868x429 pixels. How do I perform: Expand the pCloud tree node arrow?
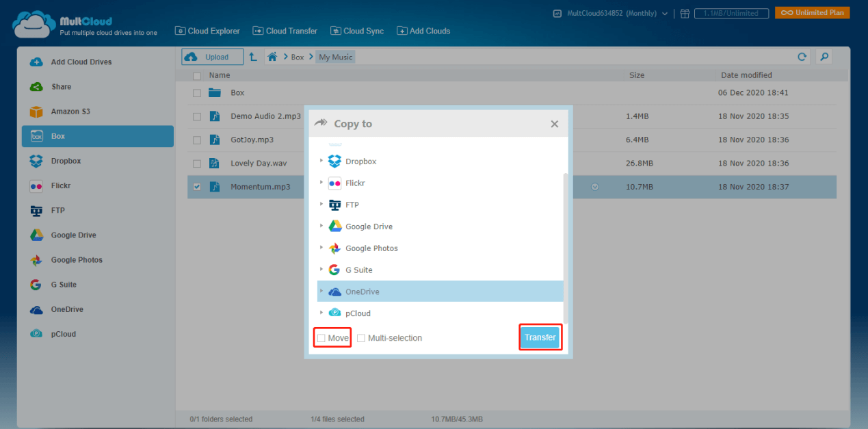[321, 313]
